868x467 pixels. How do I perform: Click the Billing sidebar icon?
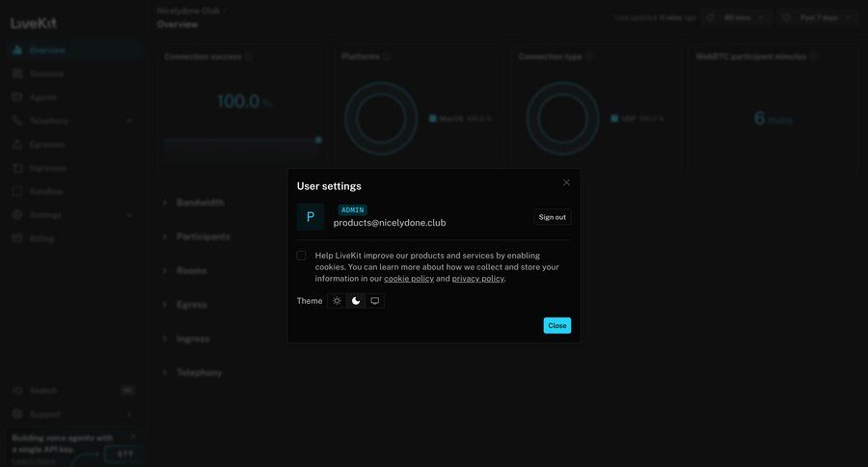click(17, 238)
